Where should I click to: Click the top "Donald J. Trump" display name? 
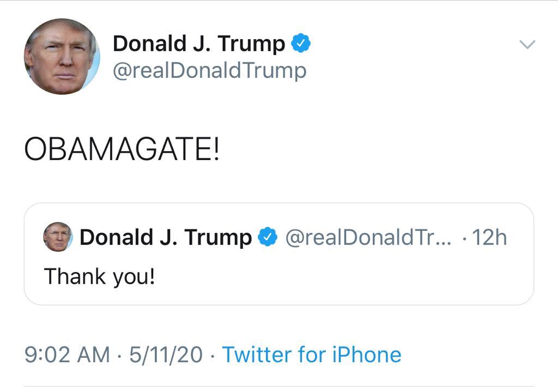point(198,44)
